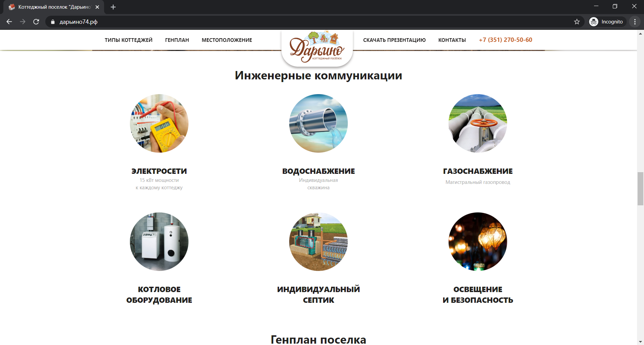Click Скачать презентацию link
Image resolution: width=644 pixels, height=345 pixels.
pos(394,40)
